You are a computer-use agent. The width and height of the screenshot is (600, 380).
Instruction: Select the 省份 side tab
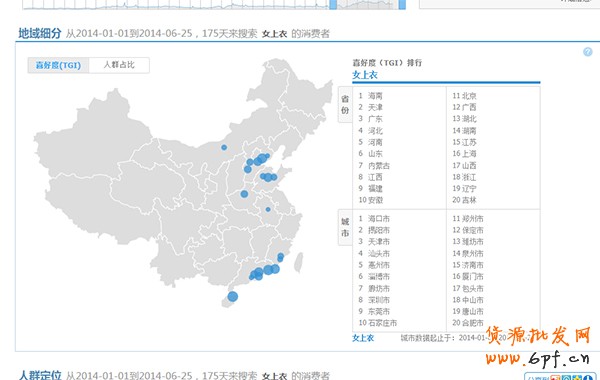(x=345, y=104)
